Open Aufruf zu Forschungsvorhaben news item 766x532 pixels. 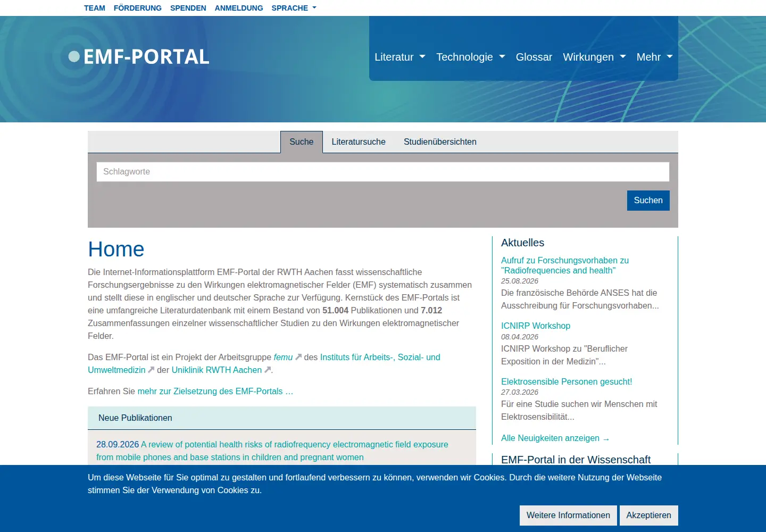click(565, 265)
